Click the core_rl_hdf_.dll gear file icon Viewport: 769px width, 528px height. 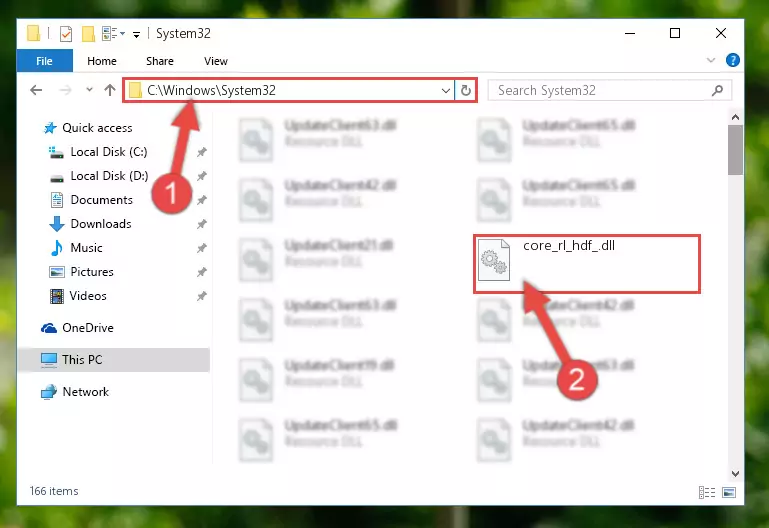tap(494, 260)
